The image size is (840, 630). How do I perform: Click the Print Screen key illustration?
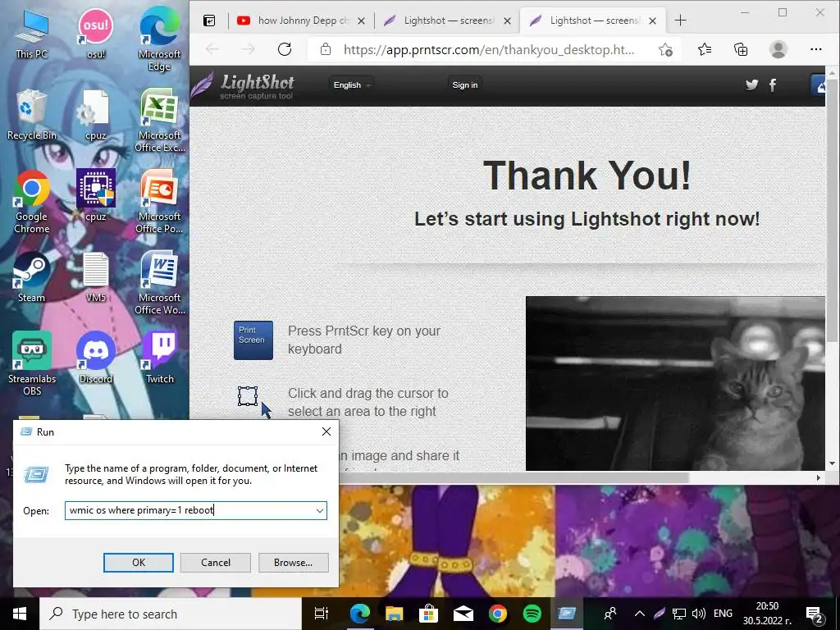253,340
